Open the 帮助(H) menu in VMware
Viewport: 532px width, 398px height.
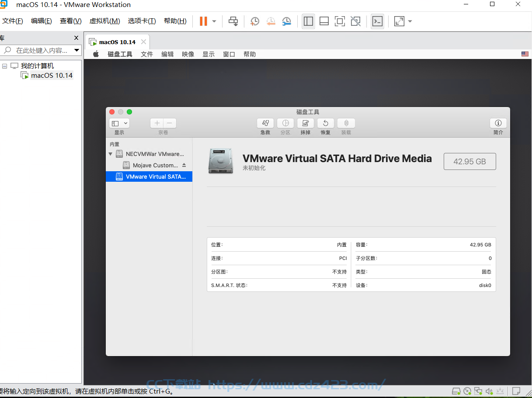[175, 21]
